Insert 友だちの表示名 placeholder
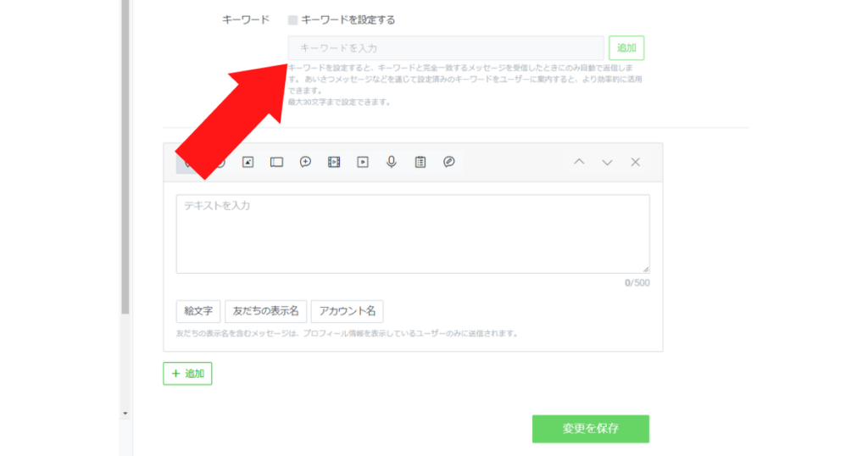The height and width of the screenshot is (456, 868). (x=265, y=311)
